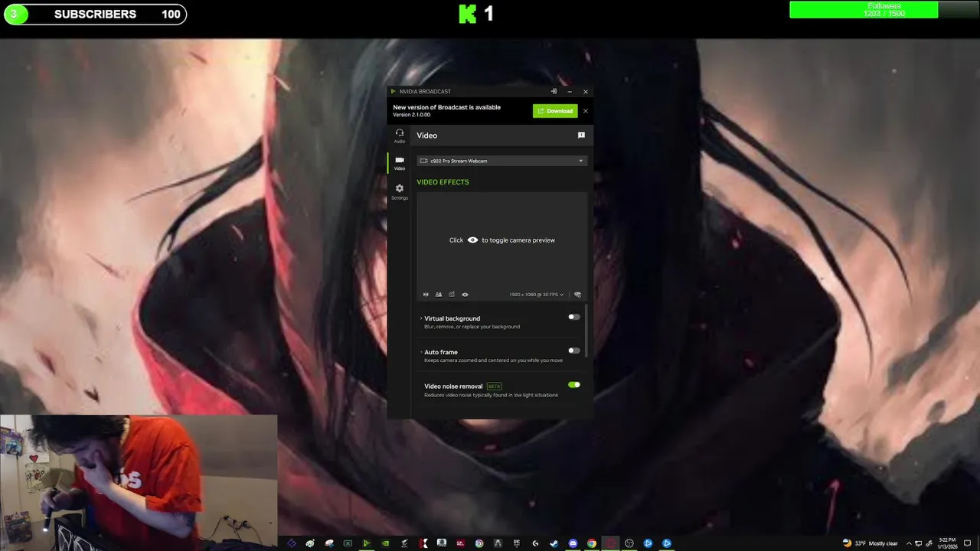Click the "New version of Broadcast is available" text

click(446, 107)
